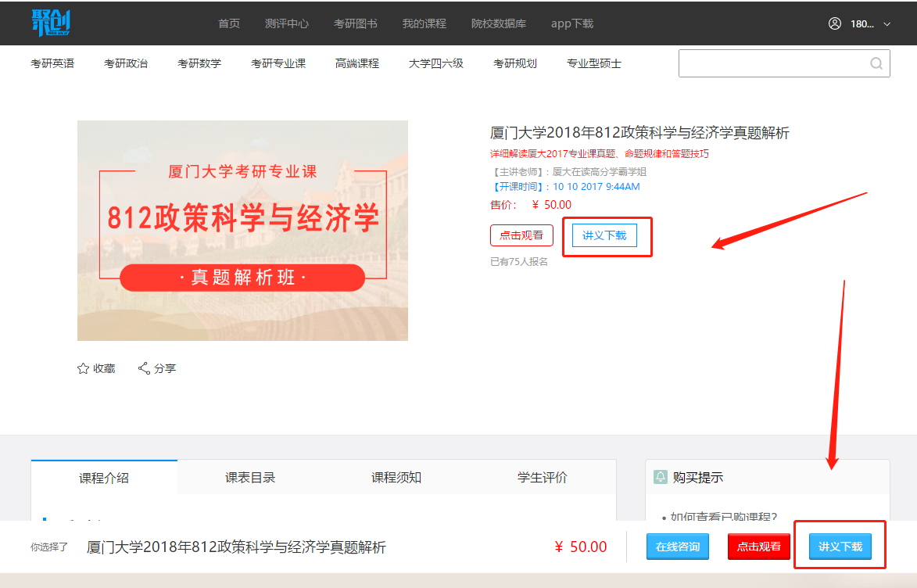917x588 pixels.
Task: Select the 高端课程 category
Action: click(x=357, y=63)
